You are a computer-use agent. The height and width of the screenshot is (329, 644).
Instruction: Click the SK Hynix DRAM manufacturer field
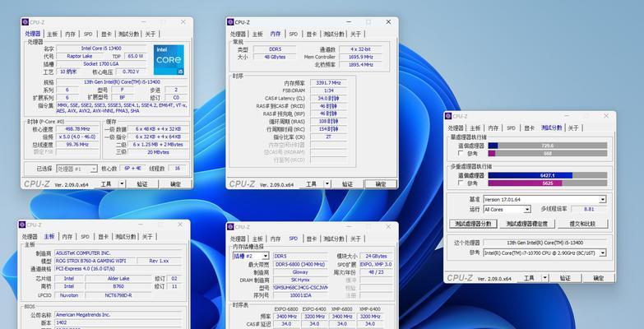click(300, 280)
